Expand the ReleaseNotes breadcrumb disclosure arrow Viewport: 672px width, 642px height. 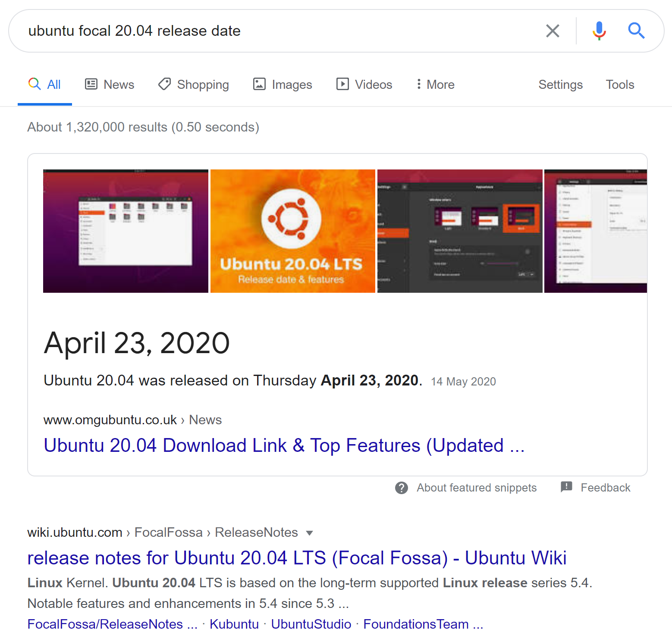point(310,533)
